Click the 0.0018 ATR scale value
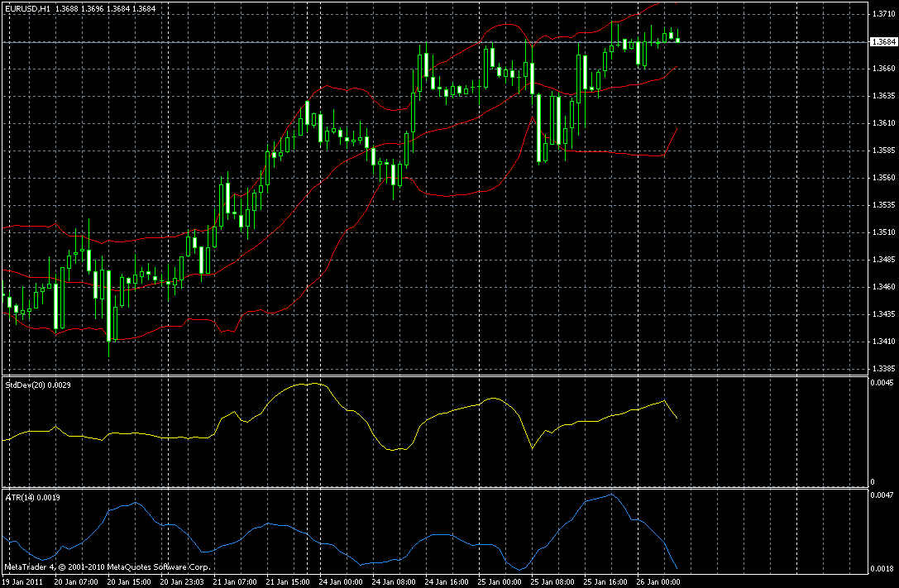The width and height of the screenshot is (899, 588). pyautogui.click(x=882, y=569)
